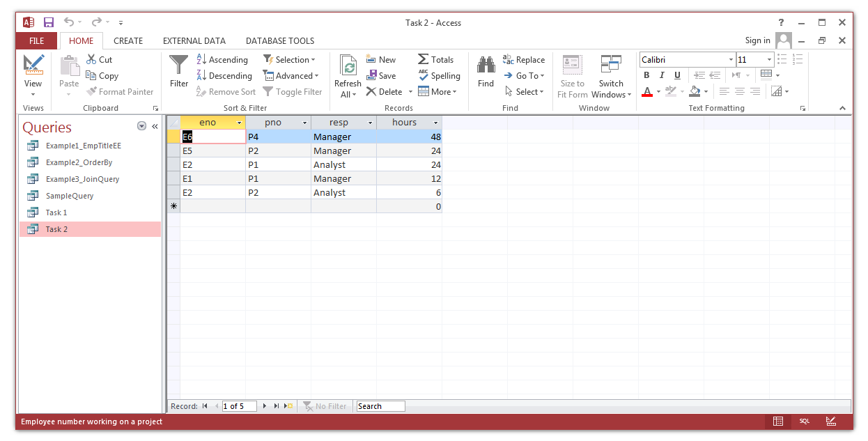The height and width of the screenshot is (441, 868).
Task: Open Text Formatting dialog launcher
Action: point(803,109)
